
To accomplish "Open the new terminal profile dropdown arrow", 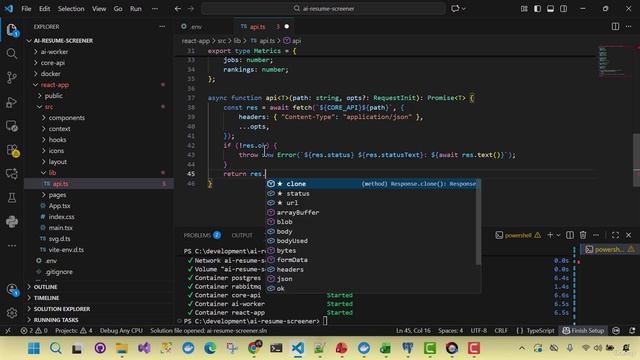I will coord(558,235).
